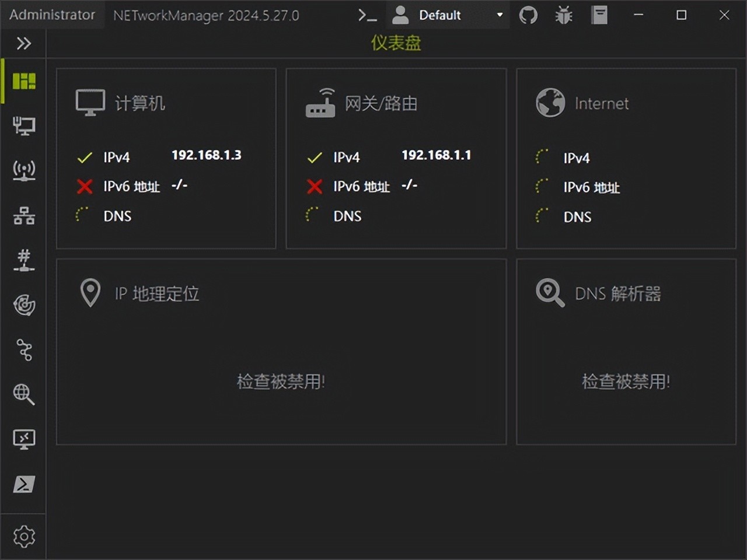Screen dimensions: 747x560
Task: Open the Default profile dropdown
Action: pyautogui.click(x=448, y=15)
